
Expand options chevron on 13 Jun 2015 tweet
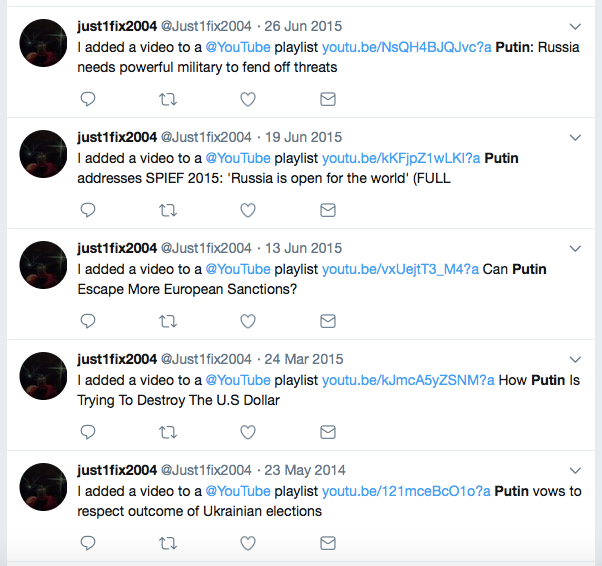[575, 248]
